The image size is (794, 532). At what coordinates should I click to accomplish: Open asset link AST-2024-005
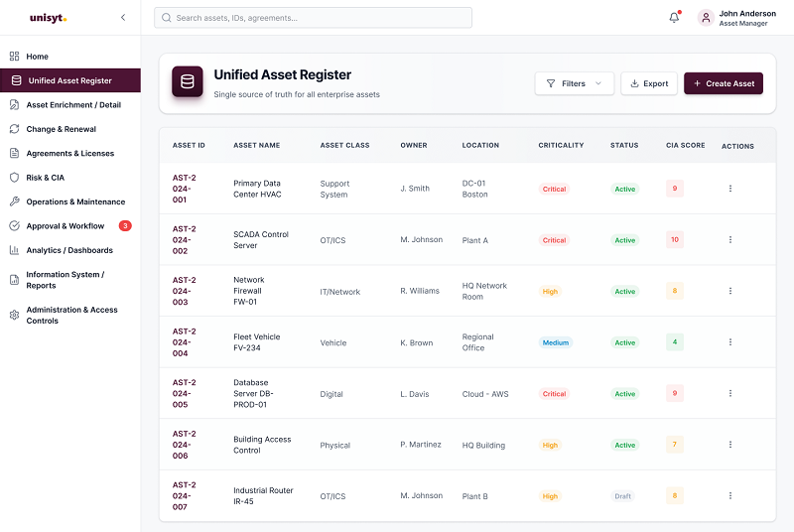[184, 393]
